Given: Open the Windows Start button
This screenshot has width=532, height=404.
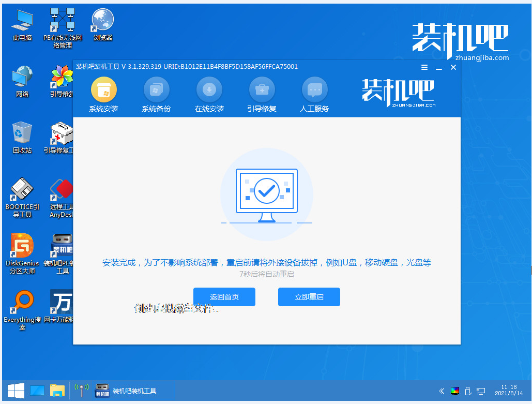Looking at the screenshot, I should coord(16,391).
